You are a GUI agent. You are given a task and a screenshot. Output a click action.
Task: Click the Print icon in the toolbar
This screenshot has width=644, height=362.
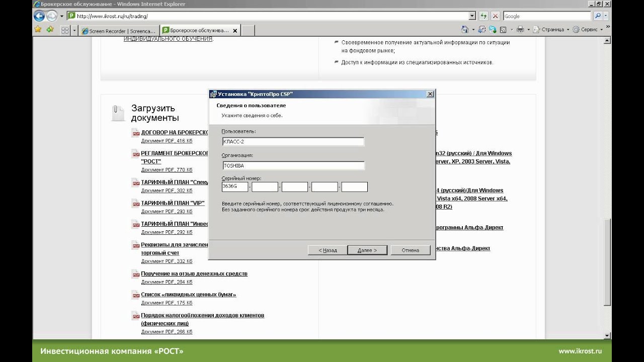coord(520,30)
